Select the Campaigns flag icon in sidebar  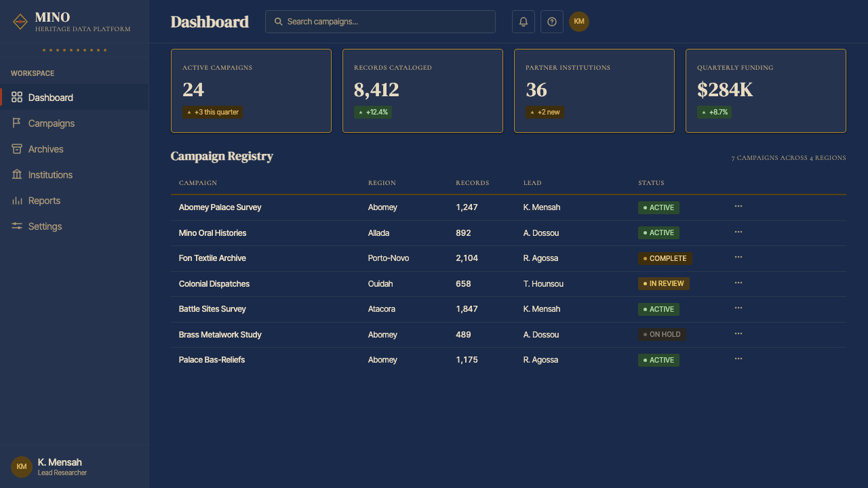(x=17, y=123)
